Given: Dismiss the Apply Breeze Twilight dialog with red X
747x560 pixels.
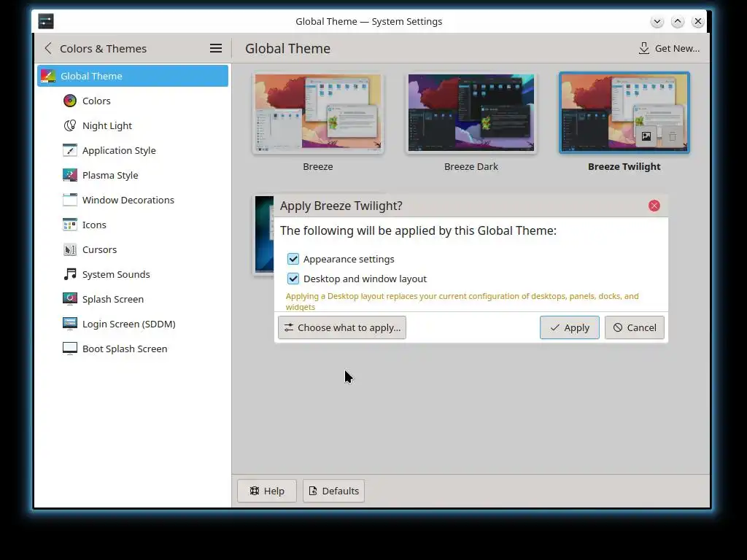Looking at the screenshot, I should tap(654, 206).
